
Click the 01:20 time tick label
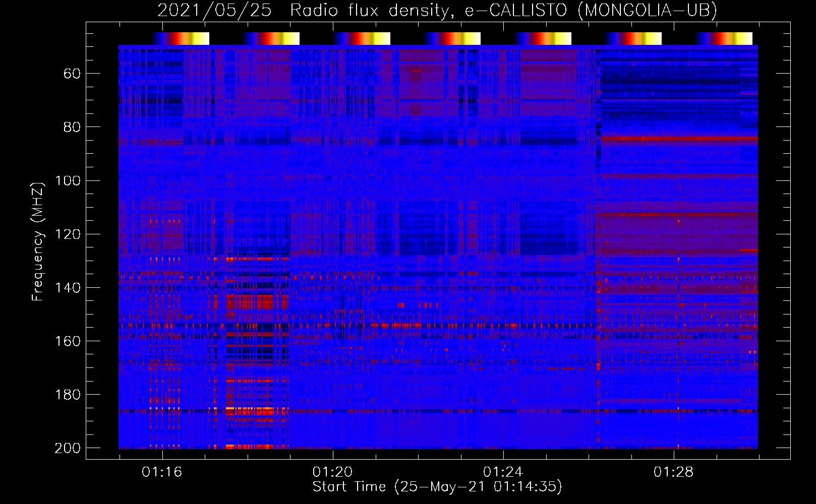[332, 472]
